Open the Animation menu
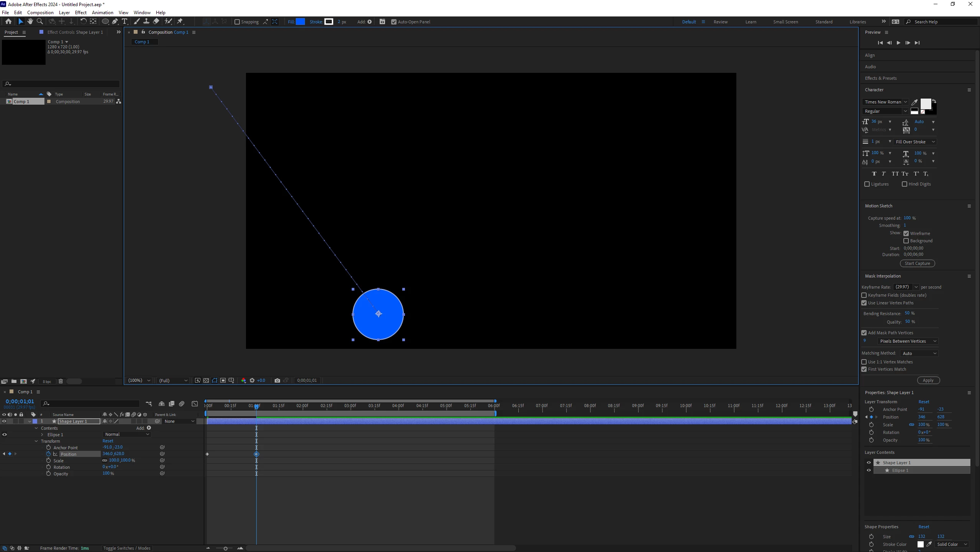Screen dimensions: 980x552 (x=102, y=12)
